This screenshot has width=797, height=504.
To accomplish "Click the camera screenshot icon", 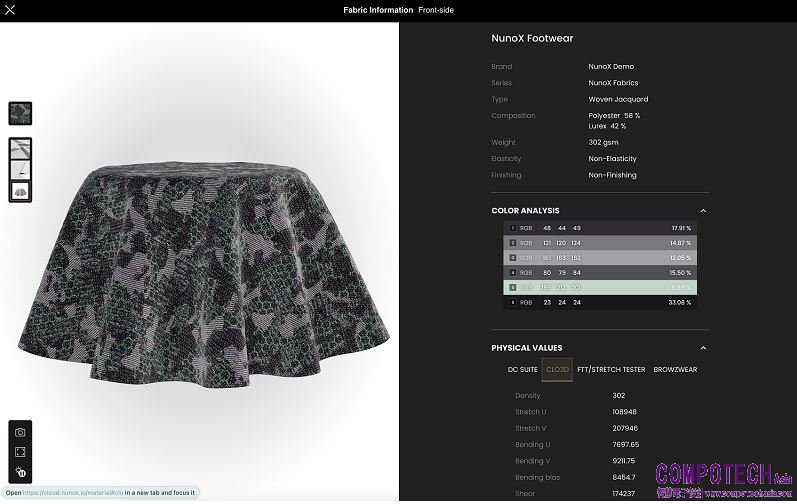I will coord(20,432).
